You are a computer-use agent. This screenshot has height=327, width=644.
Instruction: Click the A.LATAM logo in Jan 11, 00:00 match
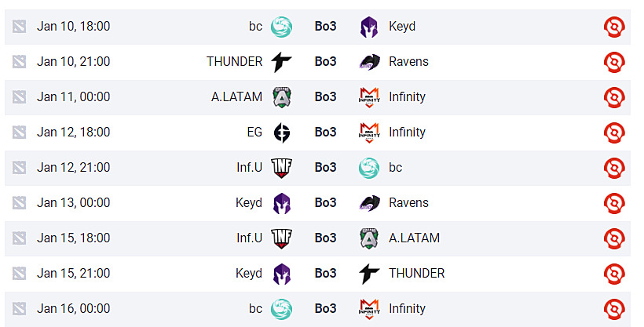tap(281, 97)
